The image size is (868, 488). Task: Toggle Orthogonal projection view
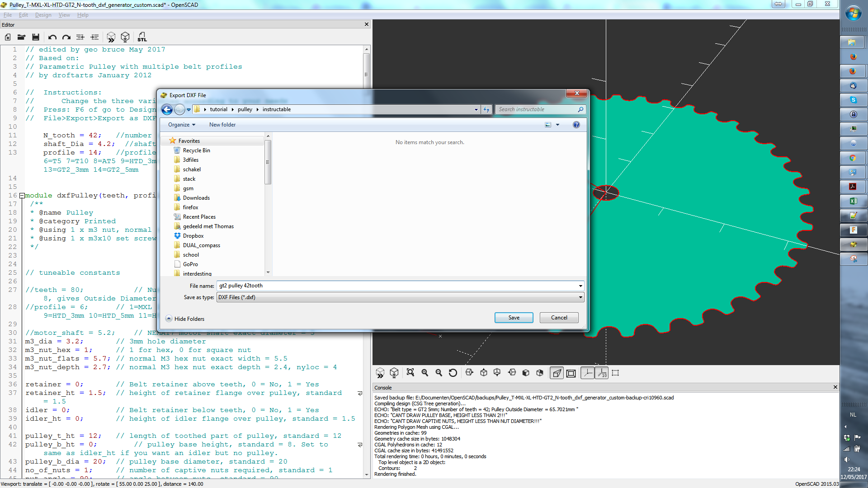click(571, 373)
